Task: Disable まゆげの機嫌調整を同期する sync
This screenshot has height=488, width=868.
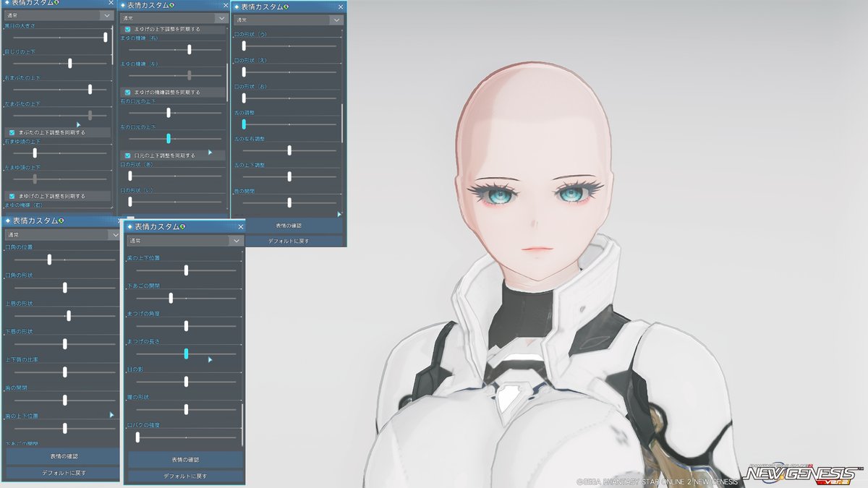Action: click(126, 92)
